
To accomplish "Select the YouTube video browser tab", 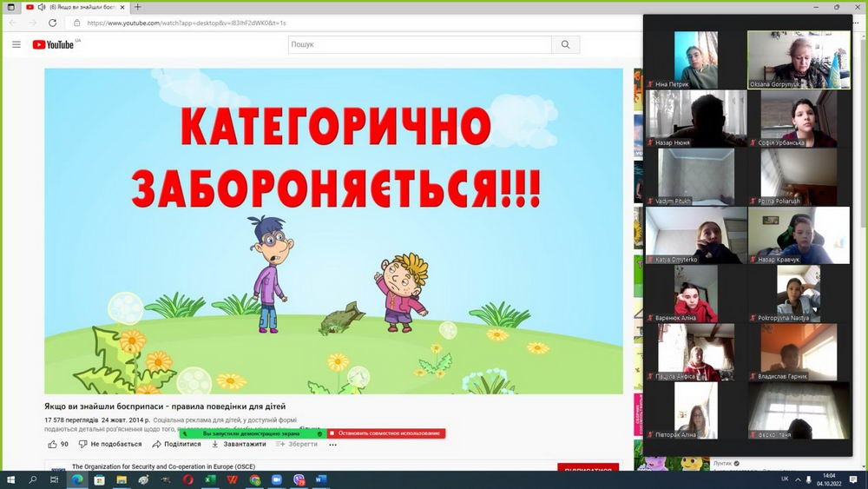I will 74,7.
